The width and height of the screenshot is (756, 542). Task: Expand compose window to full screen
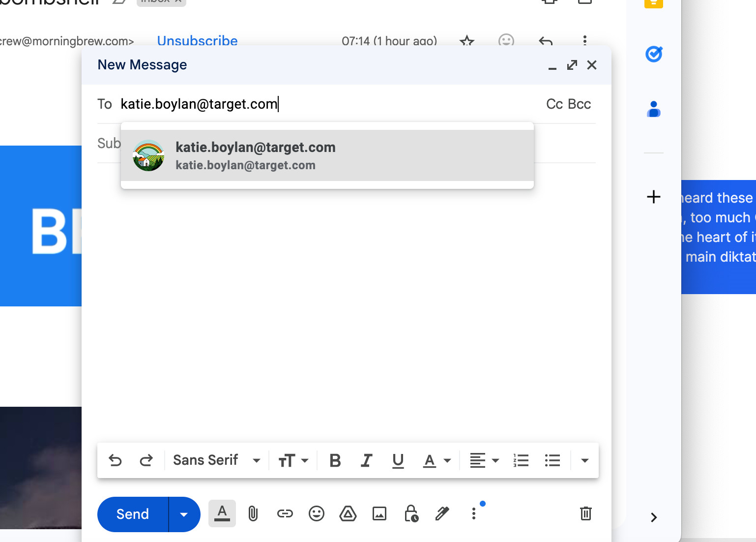pos(572,65)
